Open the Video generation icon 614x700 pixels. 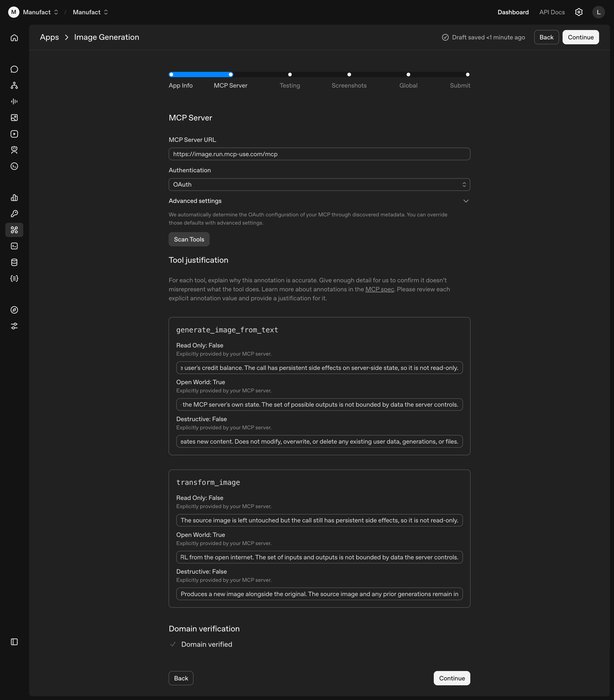click(x=14, y=134)
